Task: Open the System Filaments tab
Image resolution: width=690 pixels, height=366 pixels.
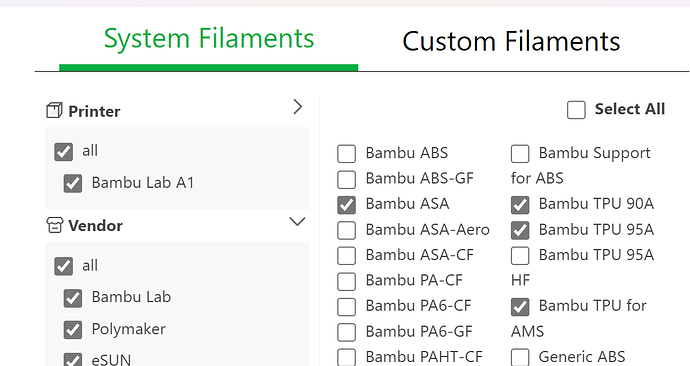Action: 209,38
